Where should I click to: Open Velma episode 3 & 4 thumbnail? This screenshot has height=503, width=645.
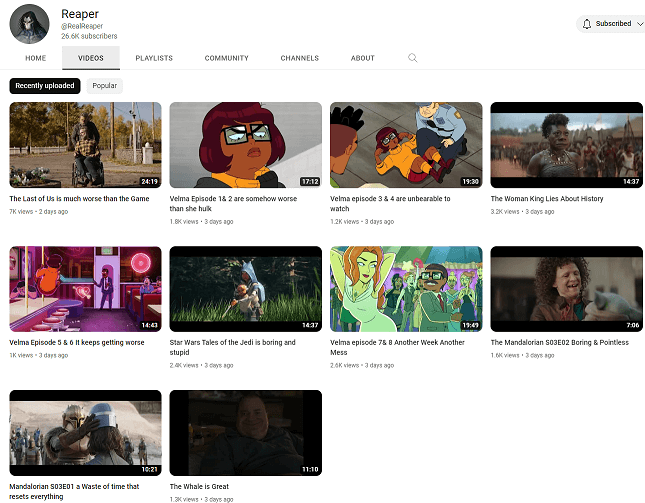406,145
